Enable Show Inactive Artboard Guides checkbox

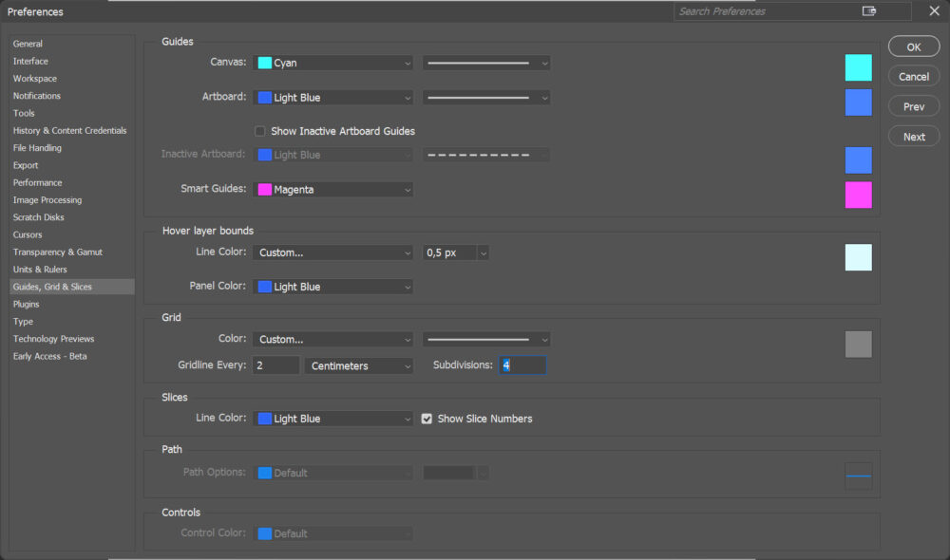[x=260, y=131]
